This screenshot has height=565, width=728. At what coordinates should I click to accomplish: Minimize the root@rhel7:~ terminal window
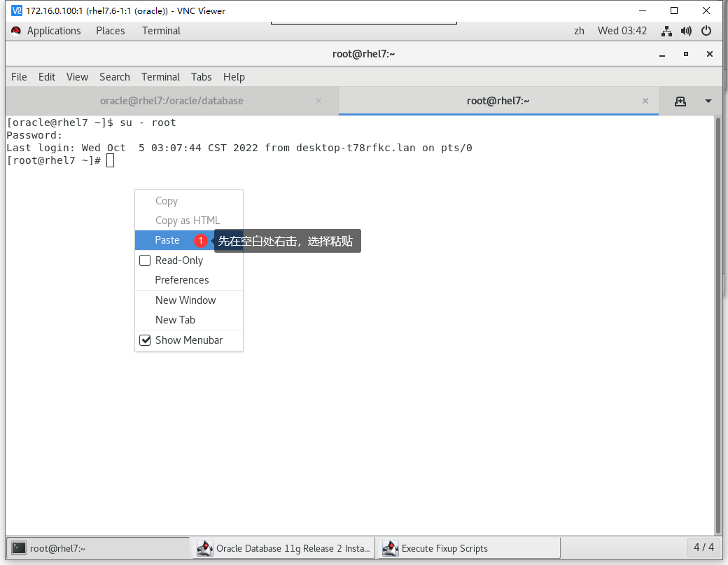click(x=662, y=55)
